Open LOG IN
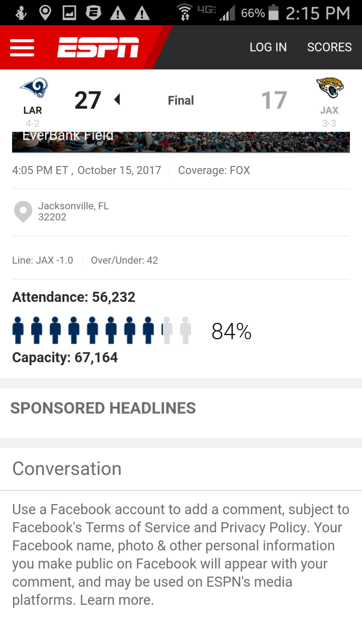362x644 pixels. click(268, 47)
